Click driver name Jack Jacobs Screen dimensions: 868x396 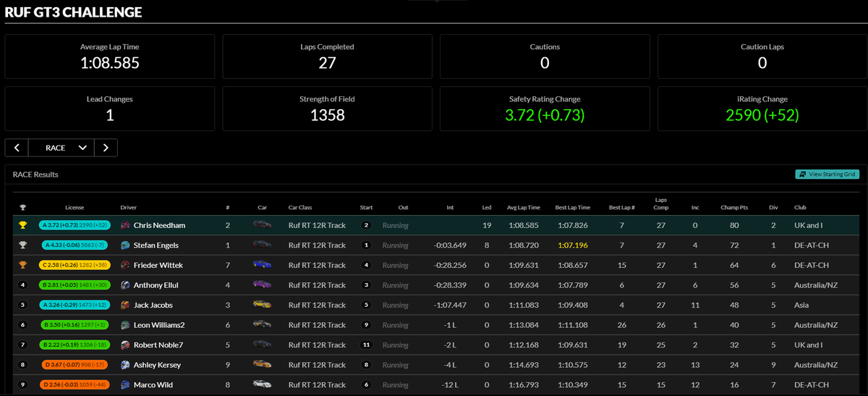(x=153, y=305)
